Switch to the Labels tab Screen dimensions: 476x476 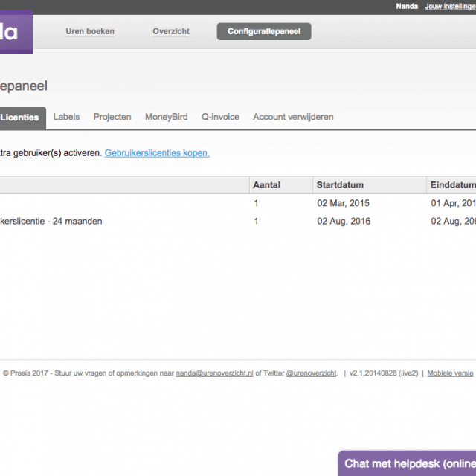point(66,117)
